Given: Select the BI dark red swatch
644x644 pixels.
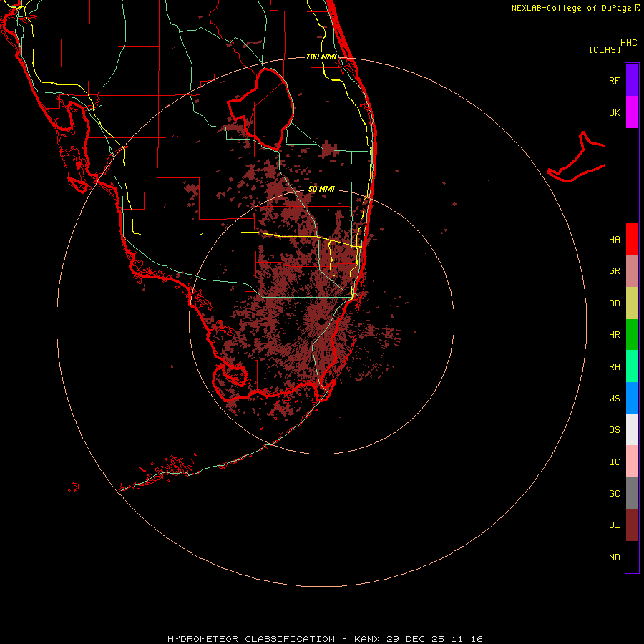Looking at the screenshot, I should [632, 525].
